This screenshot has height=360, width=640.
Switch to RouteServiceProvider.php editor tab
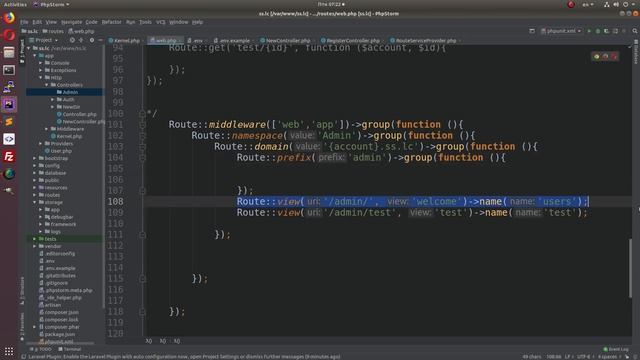(x=424, y=40)
